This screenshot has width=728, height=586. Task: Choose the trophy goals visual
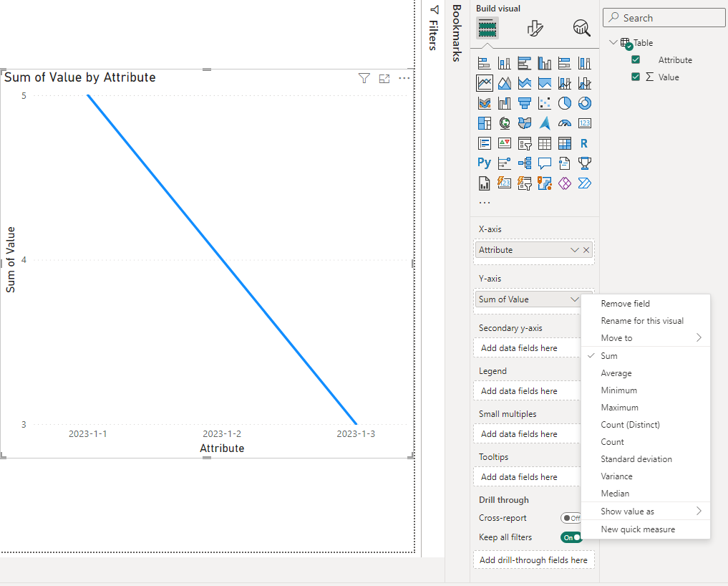coord(585,163)
